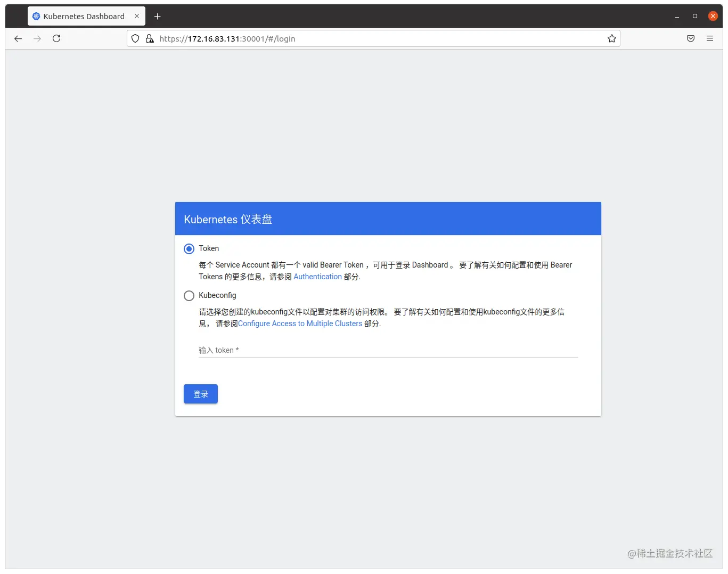
Task: Click the URL address bar
Action: pyautogui.click(x=373, y=38)
